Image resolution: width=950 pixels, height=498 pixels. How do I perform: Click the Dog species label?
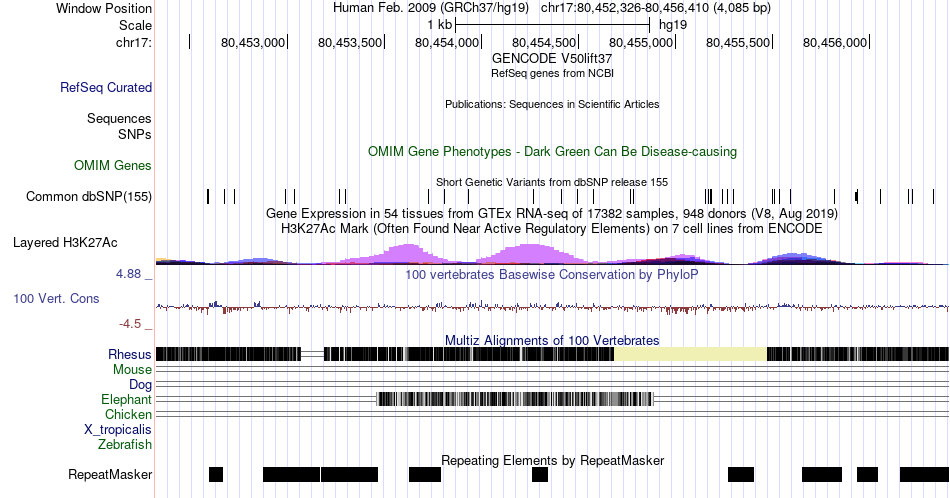(x=140, y=385)
